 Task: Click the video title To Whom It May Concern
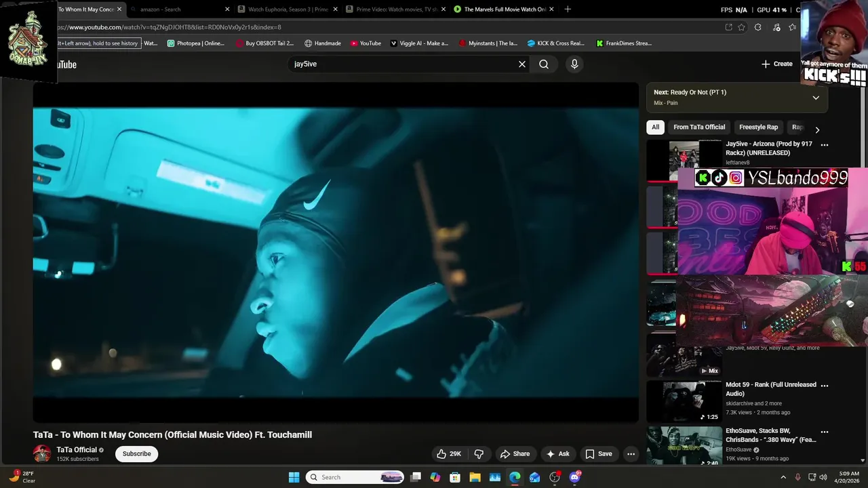(x=172, y=434)
